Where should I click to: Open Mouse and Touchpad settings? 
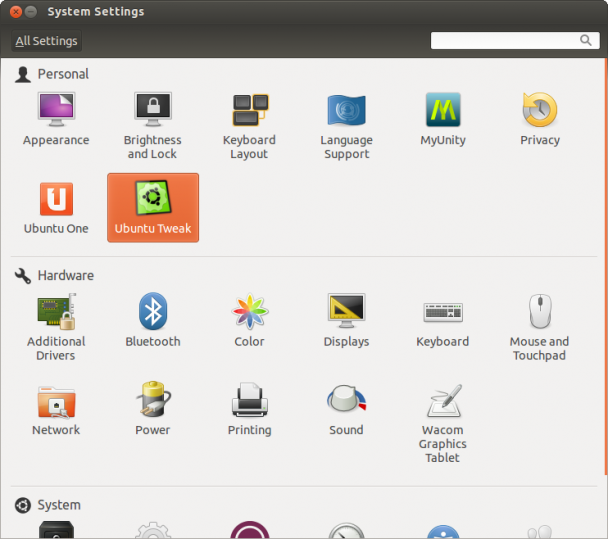click(540, 328)
